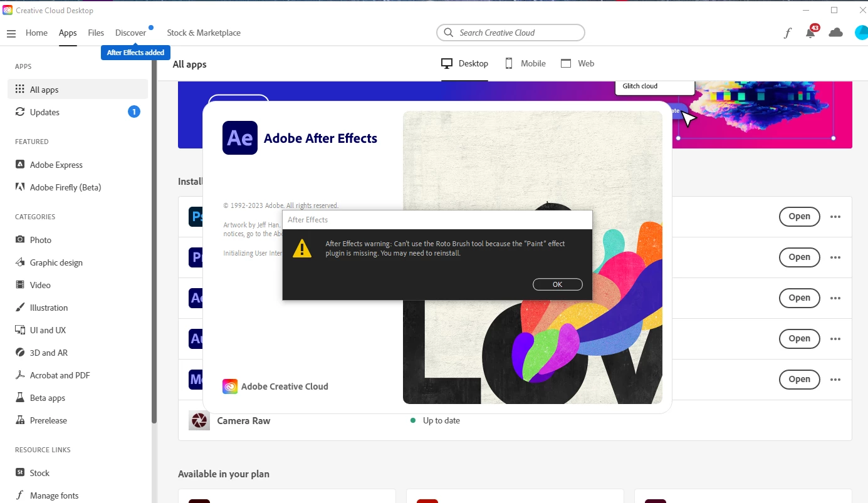The width and height of the screenshot is (868, 503).
Task: Click the fourth app row's Open button
Action: click(799, 338)
